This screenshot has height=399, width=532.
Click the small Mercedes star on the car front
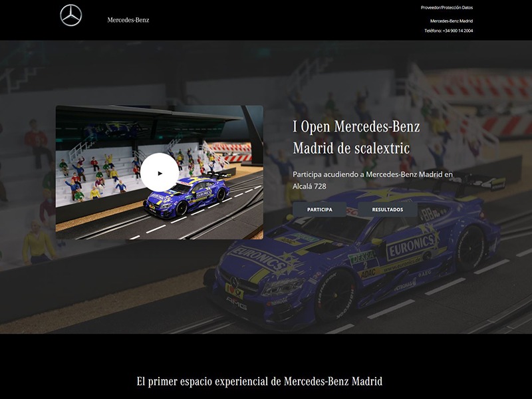coord(234,282)
